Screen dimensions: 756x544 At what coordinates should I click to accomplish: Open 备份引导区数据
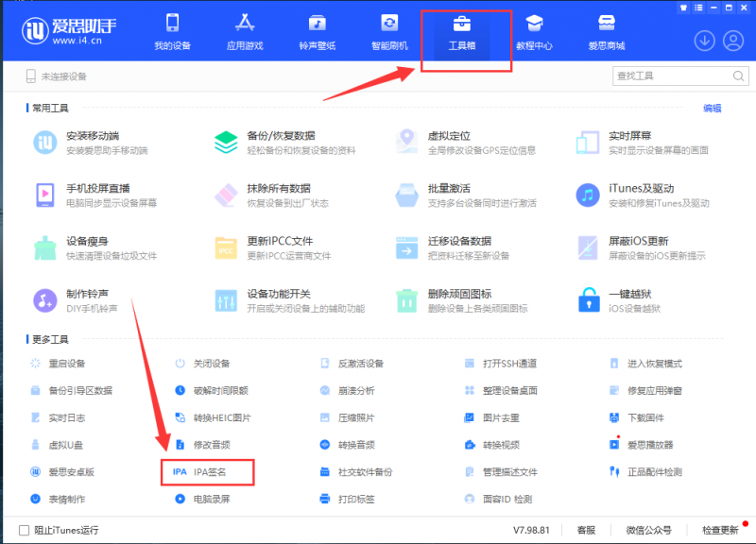pos(72,390)
